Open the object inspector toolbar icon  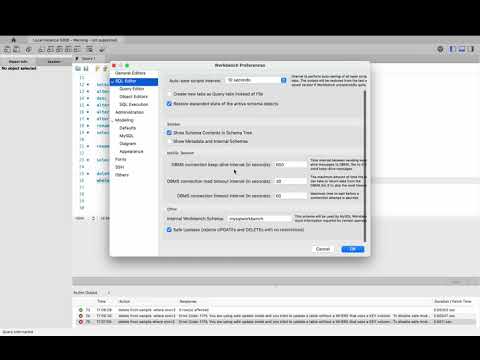tap(29, 49)
